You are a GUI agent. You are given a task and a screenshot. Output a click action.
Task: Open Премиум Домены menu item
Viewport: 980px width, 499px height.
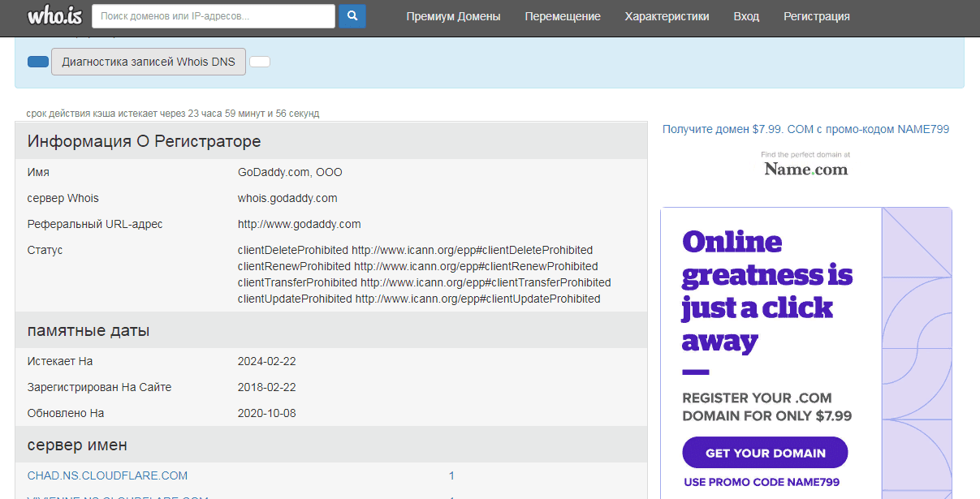pos(453,16)
